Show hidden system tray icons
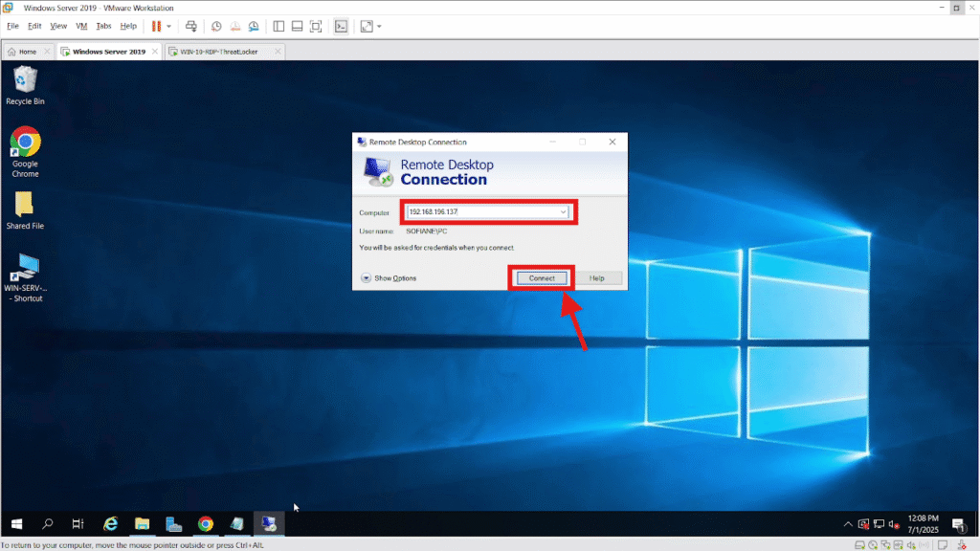The width and height of the screenshot is (980, 551). click(848, 524)
